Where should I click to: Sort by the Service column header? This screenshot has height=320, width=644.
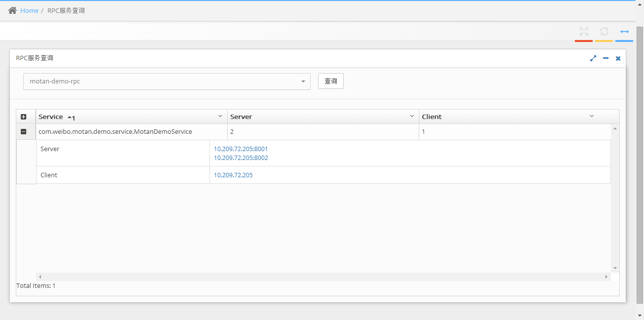[51, 117]
